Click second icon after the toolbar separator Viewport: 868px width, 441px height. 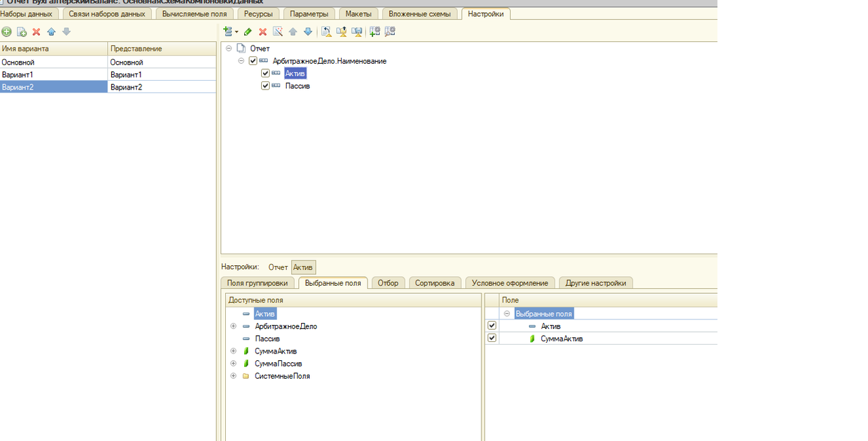click(341, 31)
